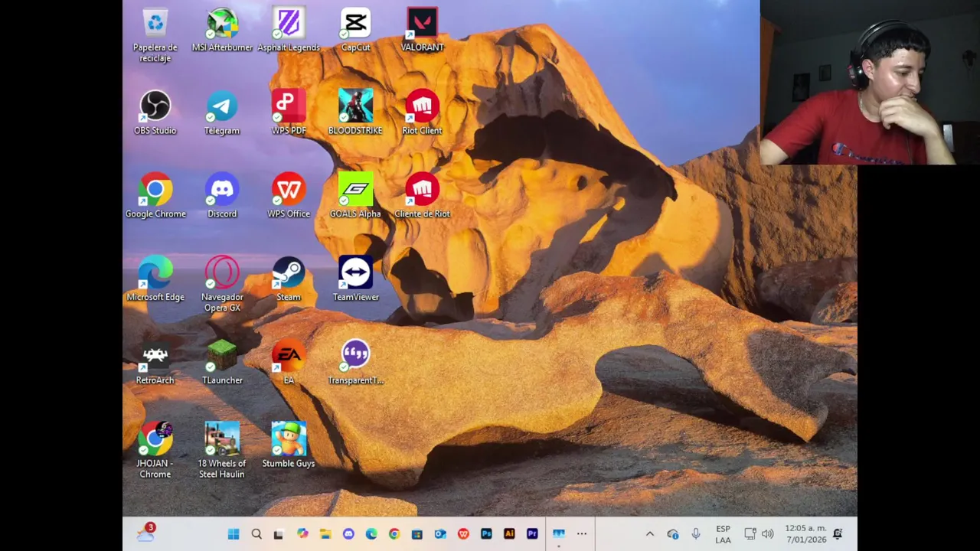This screenshot has width=980, height=551.
Task: Open Outlook from the taskbar
Action: 440,534
